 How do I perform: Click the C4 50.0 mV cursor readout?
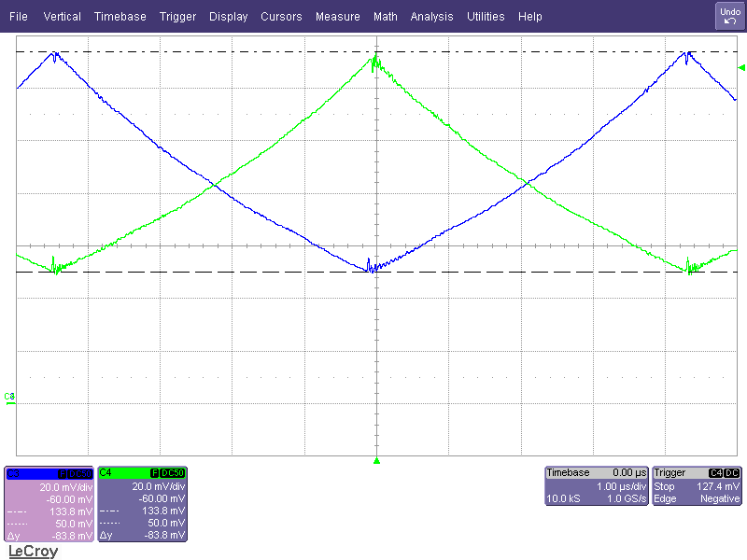coord(166,523)
